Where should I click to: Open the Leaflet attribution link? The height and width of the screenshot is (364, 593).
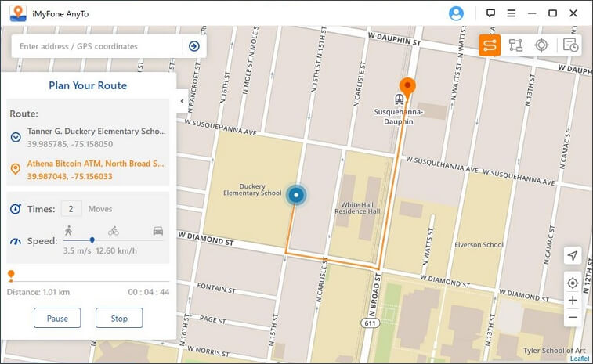point(580,359)
